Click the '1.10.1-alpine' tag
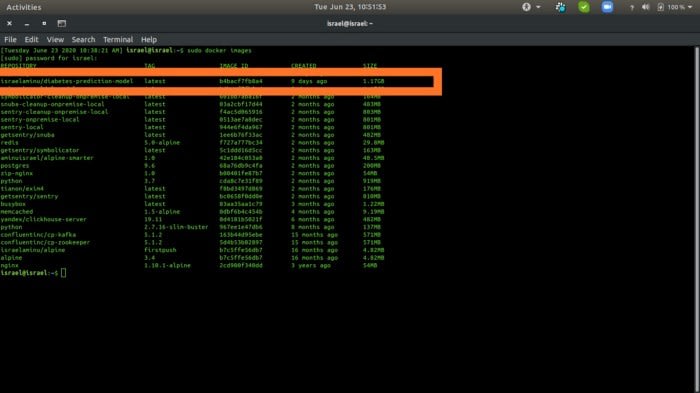The width and height of the screenshot is (700, 393). coord(167,265)
